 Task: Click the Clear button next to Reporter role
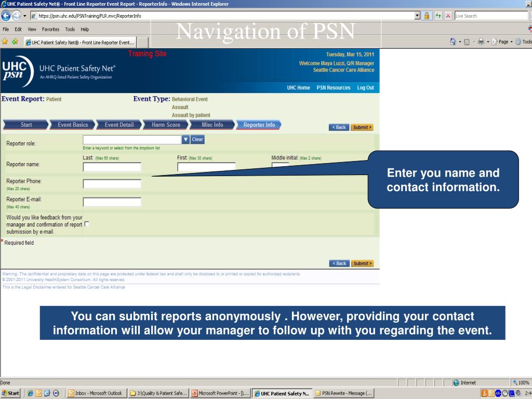coord(197,139)
